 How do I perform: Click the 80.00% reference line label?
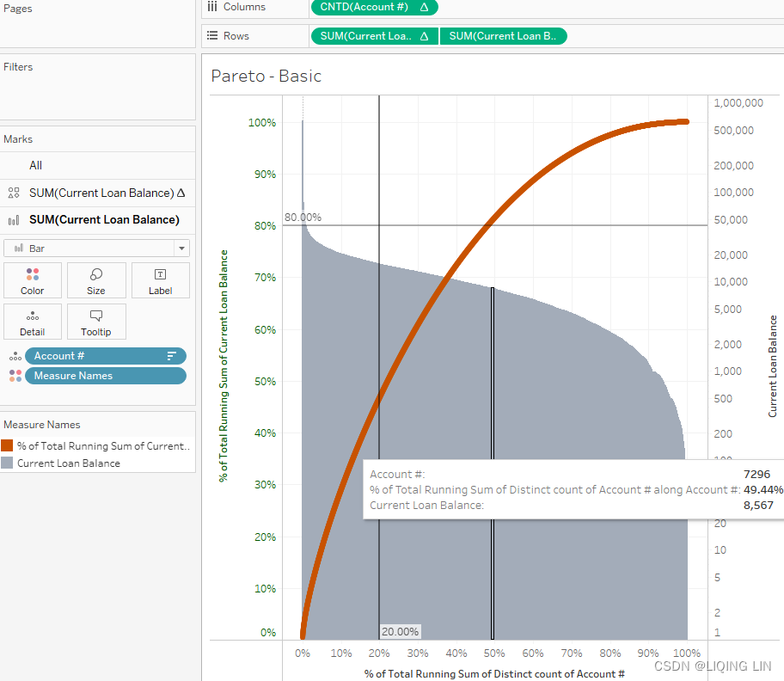[x=303, y=217]
